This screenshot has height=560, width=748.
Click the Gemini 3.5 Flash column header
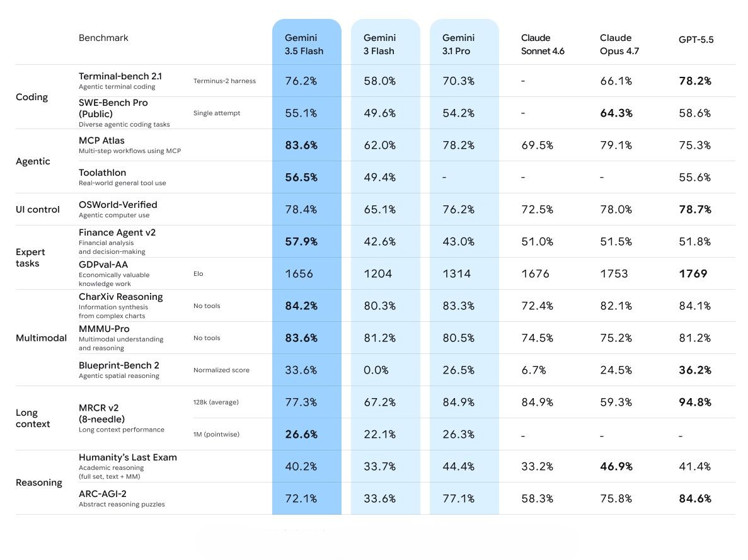(x=304, y=44)
